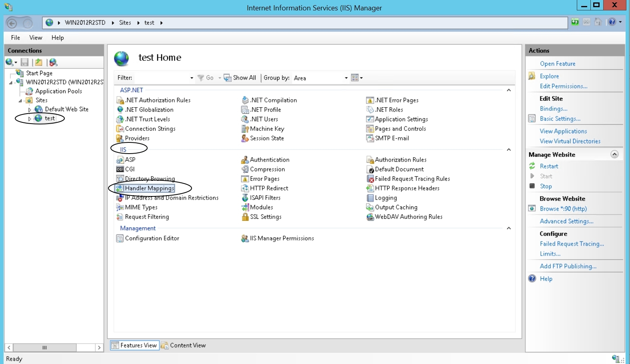This screenshot has height=364, width=630.
Task: Collapse the Sites tree node
Action: (20, 101)
